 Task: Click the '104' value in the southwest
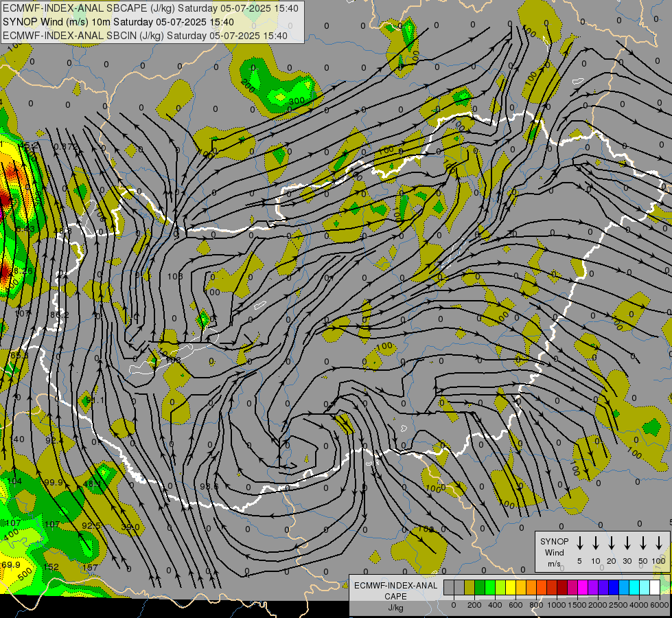coord(14,481)
